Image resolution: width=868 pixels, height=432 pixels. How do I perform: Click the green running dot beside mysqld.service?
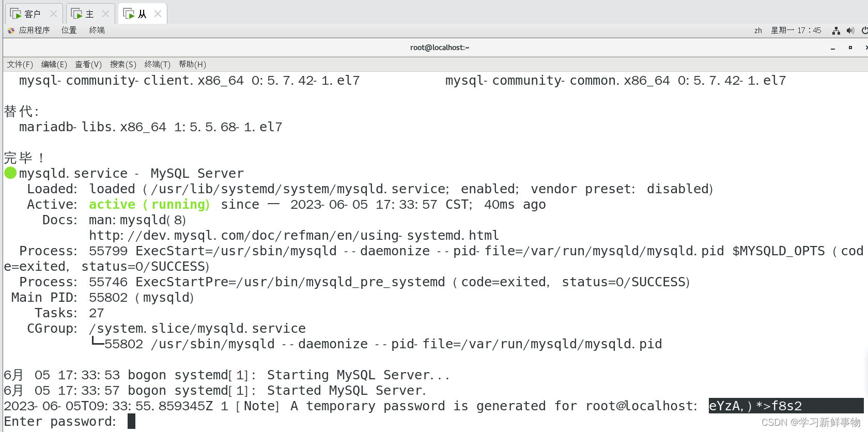pyautogui.click(x=10, y=173)
